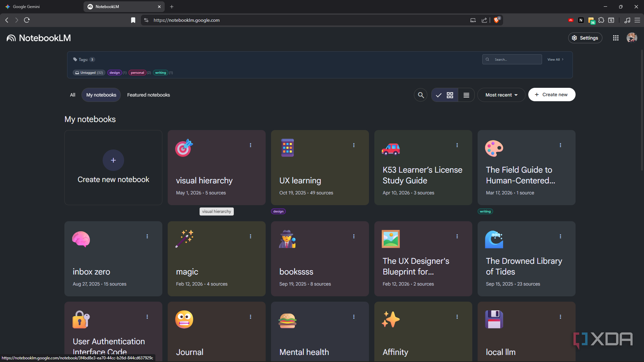Switch to the Google Gemini browser tab
Screen dimensions: 644x362
40,7
